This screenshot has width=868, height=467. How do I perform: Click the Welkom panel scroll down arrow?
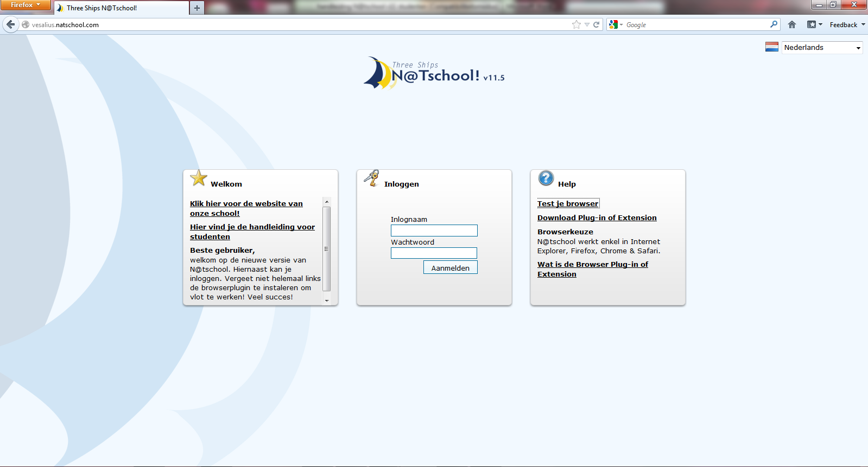tap(327, 300)
